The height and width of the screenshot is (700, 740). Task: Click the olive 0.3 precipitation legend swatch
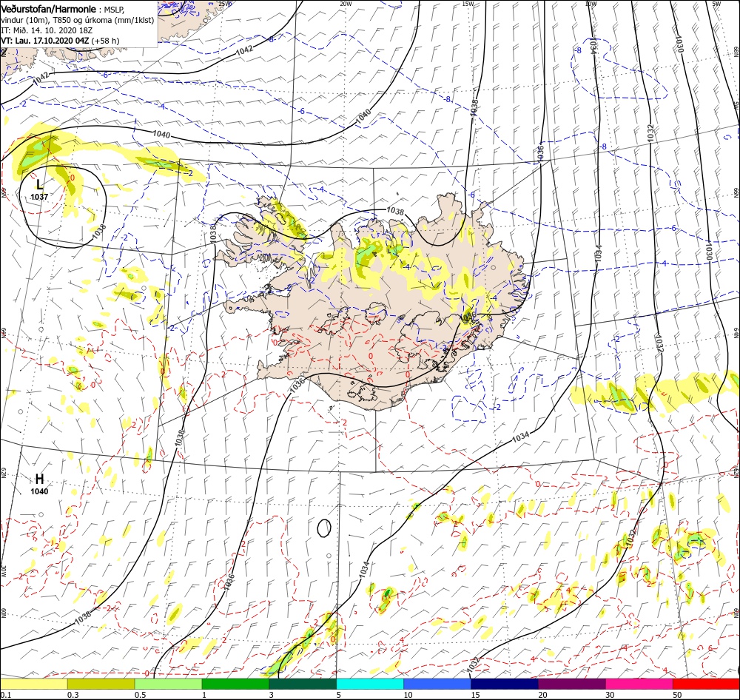coord(101,684)
